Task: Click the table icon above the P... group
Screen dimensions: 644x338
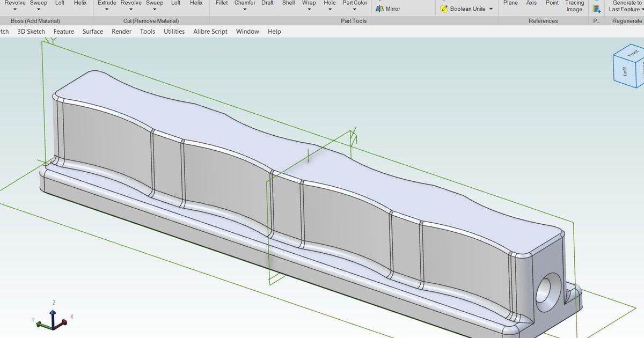Action: pyautogui.click(x=596, y=9)
